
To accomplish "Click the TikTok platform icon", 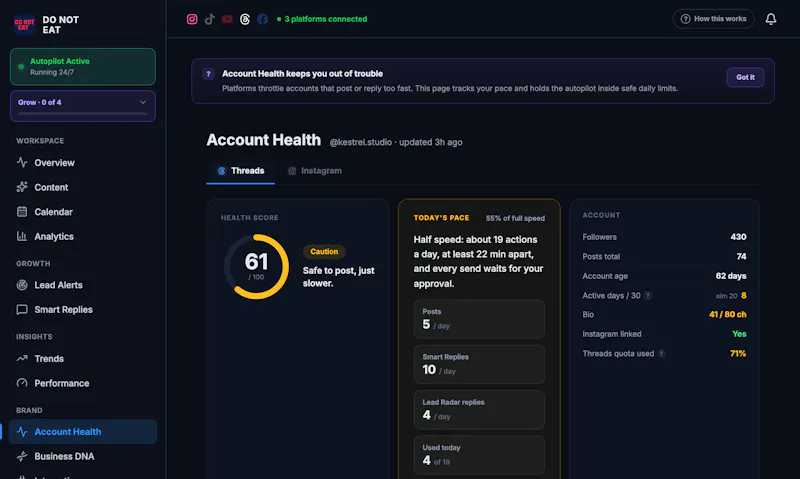I will pyautogui.click(x=210, y=19).
